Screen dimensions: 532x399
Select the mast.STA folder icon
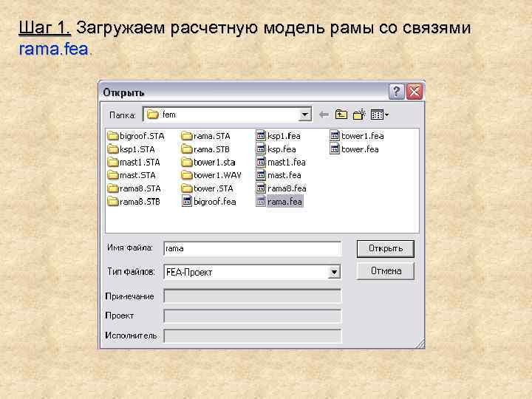point(112,175)
